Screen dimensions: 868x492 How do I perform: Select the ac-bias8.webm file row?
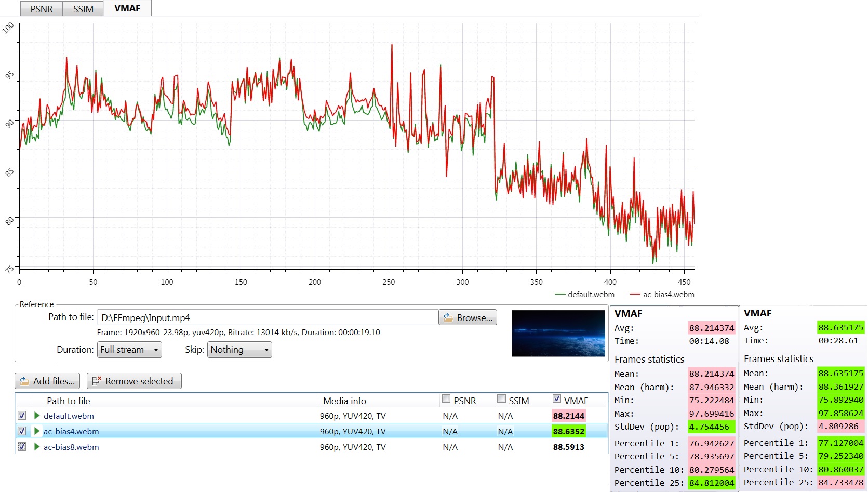[x=312, y=447]
